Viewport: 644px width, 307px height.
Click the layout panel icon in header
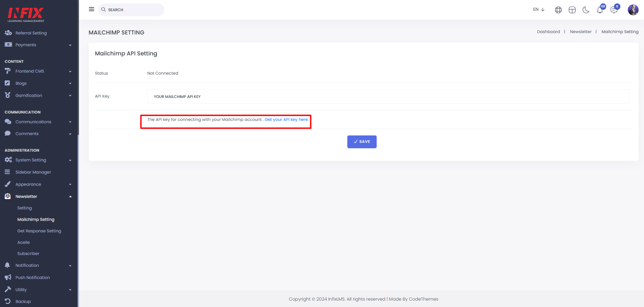click(572, 10)
